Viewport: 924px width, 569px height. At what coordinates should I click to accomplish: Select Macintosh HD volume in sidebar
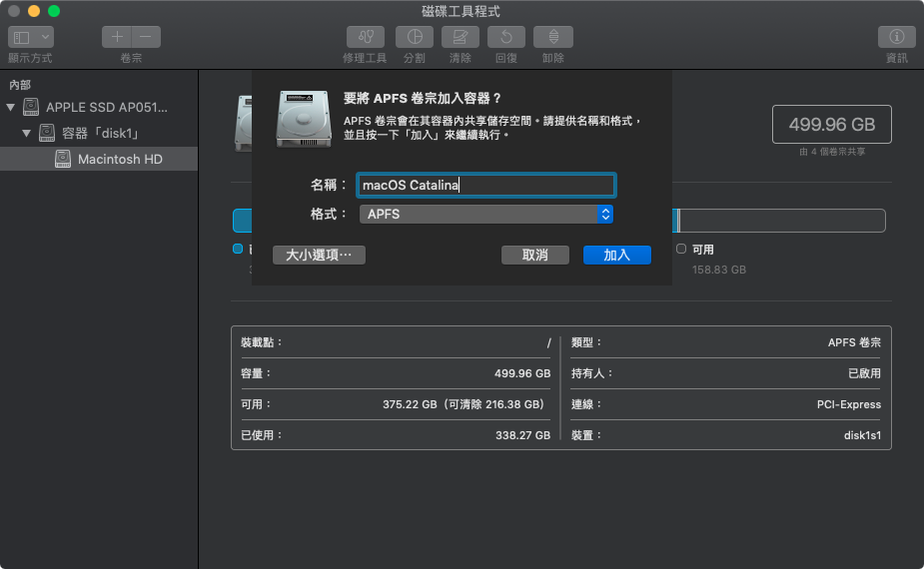pyautogui.click(x=120, y=159)
